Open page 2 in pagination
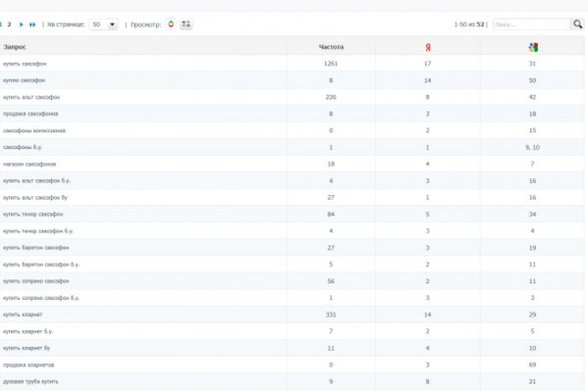 tap(9, 24)
